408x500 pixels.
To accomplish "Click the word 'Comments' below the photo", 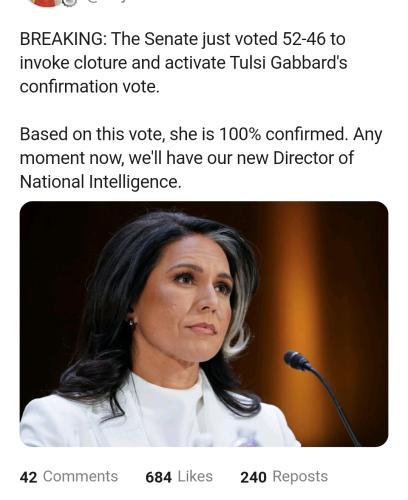I will (x=80, y=476).
